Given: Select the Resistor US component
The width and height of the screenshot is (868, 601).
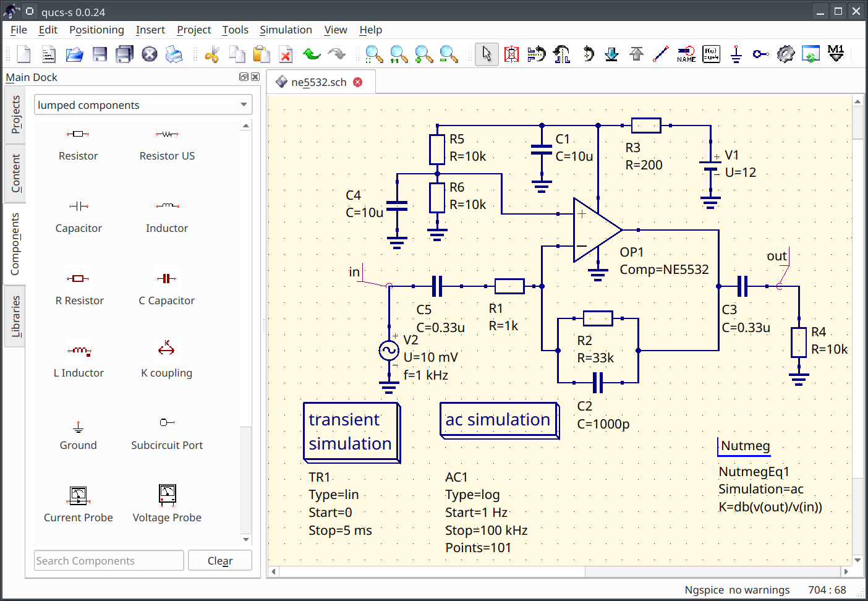Looking at the screenshot, I should (x=167, y=145).
